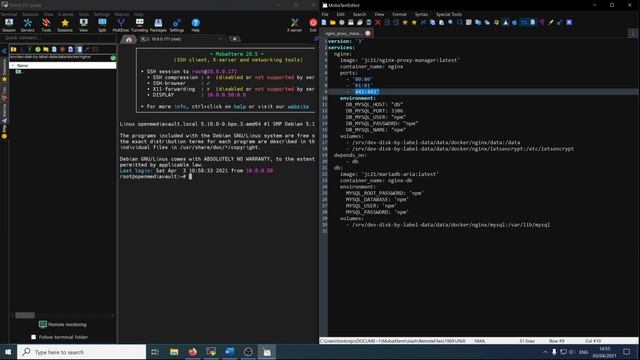Click the Sessions star icon in toolbar
640x360 pixels.
point(64,24)
